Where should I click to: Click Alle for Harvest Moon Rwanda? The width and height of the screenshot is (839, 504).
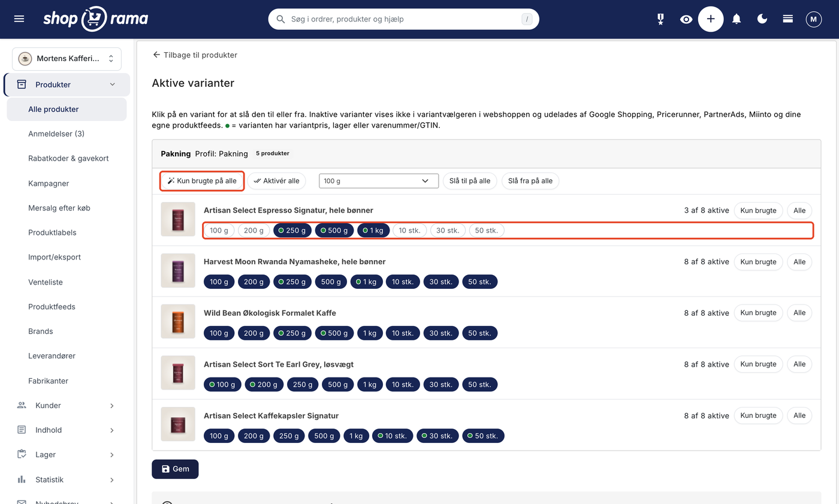coord(799,262)
